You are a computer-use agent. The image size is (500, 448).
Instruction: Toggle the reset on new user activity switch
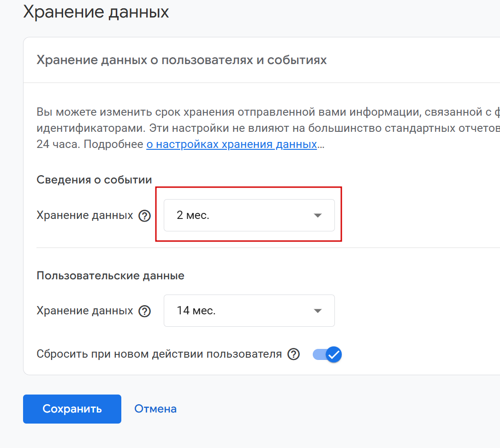tap(327, 354)
